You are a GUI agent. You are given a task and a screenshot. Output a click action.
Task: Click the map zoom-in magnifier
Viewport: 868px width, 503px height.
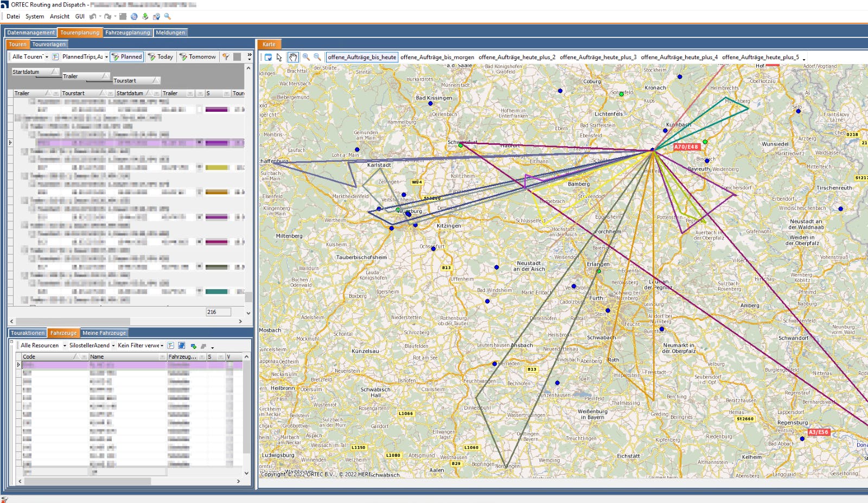[x=306, y=57]
